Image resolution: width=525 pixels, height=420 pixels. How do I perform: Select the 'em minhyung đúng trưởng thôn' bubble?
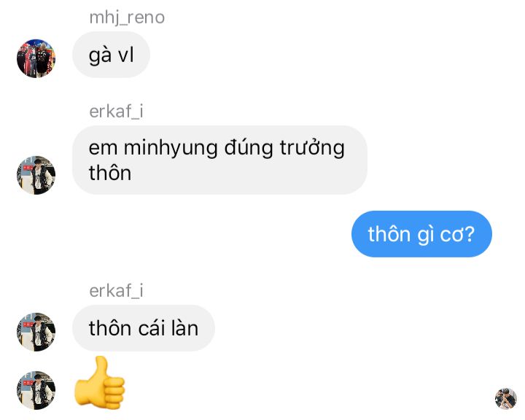click(219, 160)
